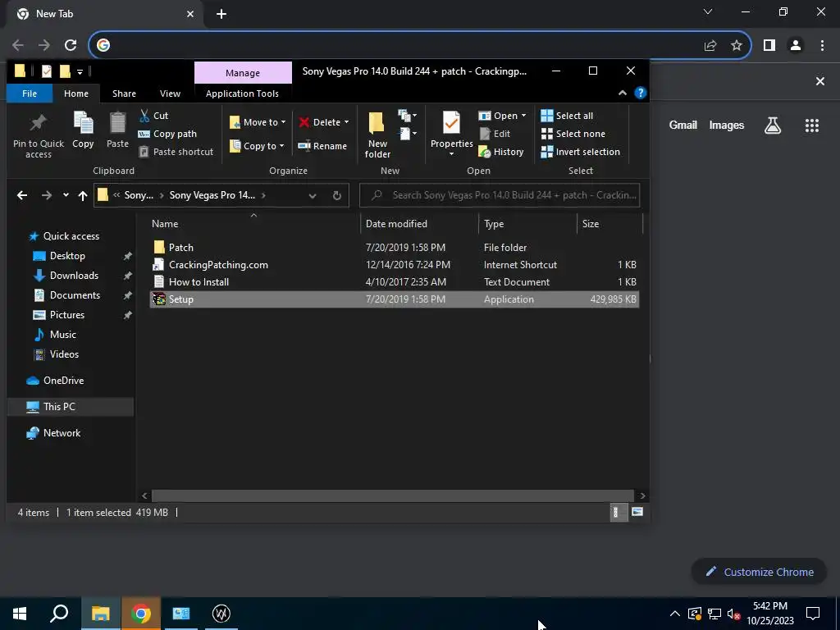
Task: Bookmark this tab with the star icon
Action: pos(737,46)
